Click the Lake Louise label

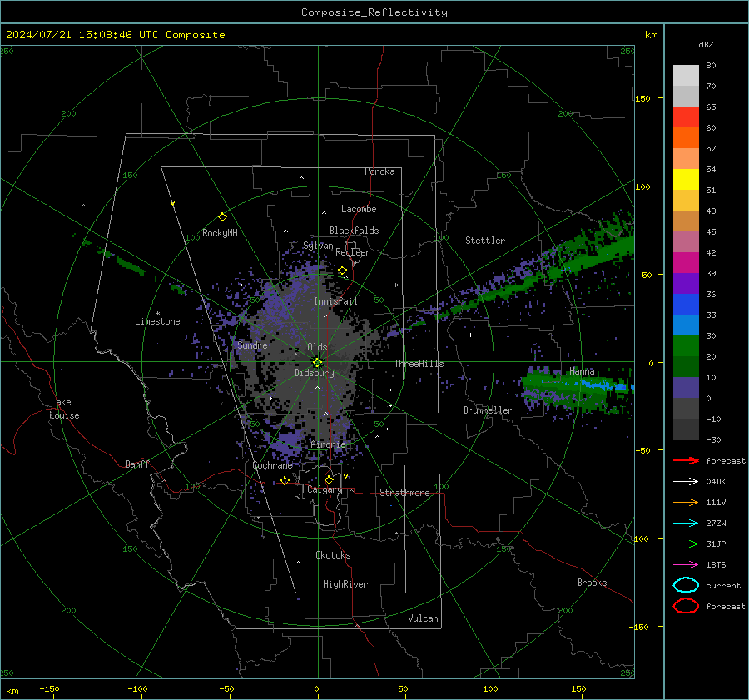(x=64, y=409)
